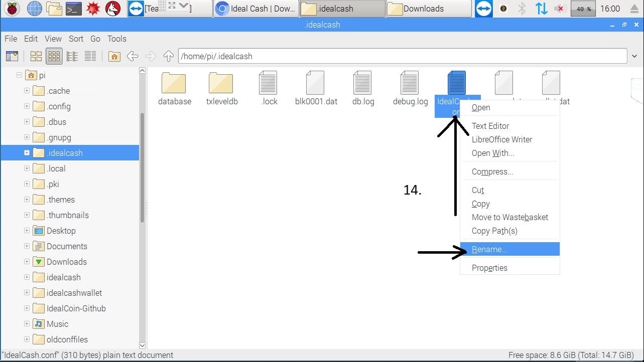This screenshot has height=362, width=644.
Task: Expand the .config tree node
Action: pos(27,106)
